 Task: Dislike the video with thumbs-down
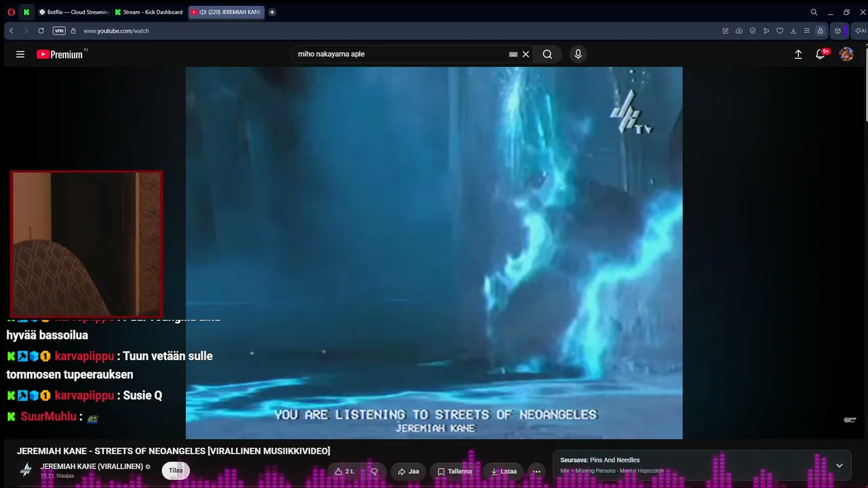[x=374, y=472]
